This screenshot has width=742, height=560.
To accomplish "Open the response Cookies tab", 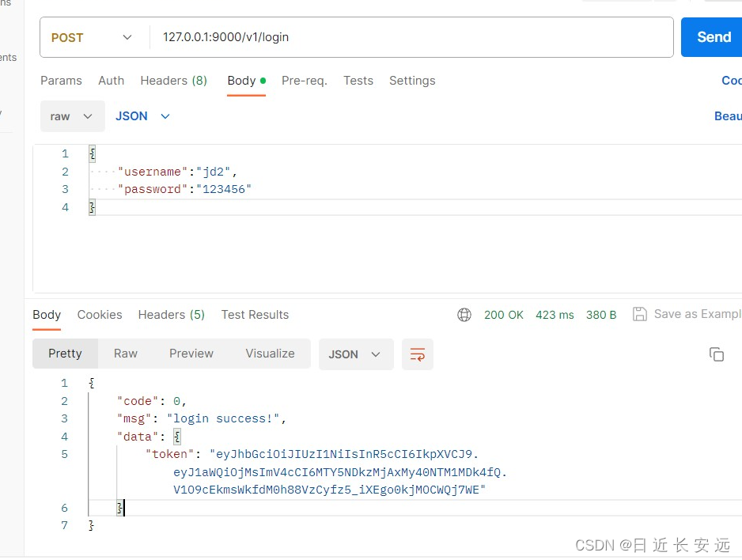I will 100,315.
